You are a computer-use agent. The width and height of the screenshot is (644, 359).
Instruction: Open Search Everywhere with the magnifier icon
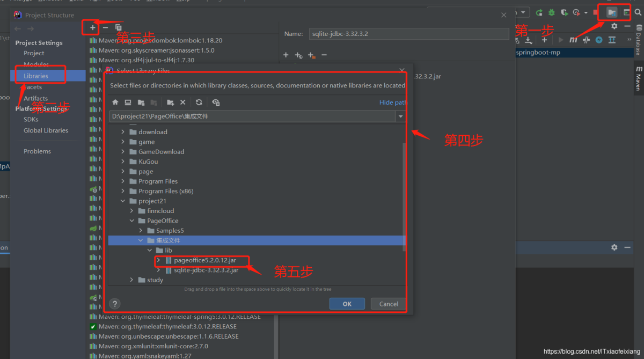[x=638, y=12]
